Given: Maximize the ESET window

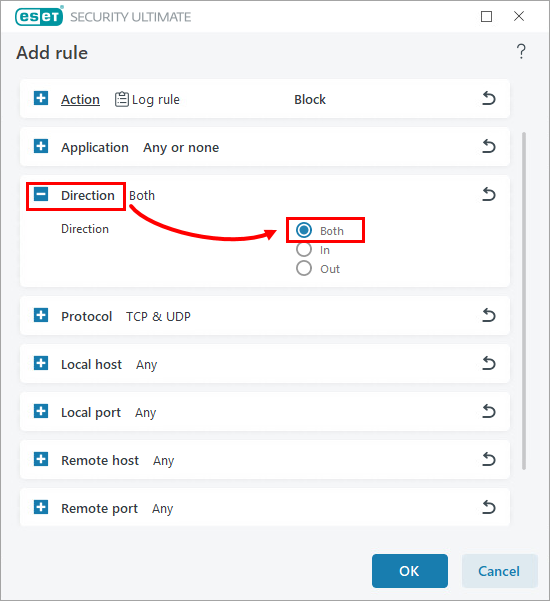Looking at the screenshot, I should (486, 16).
